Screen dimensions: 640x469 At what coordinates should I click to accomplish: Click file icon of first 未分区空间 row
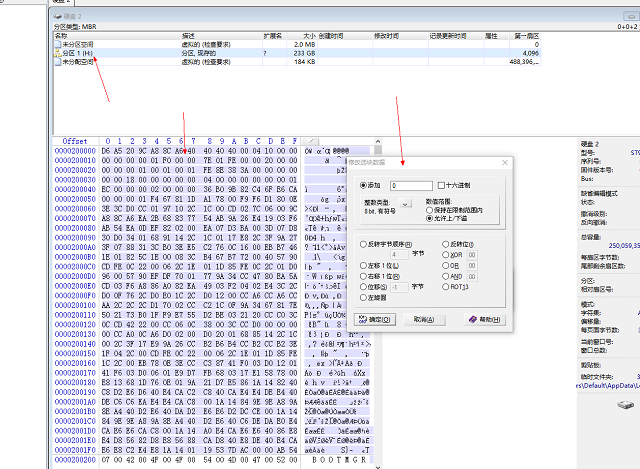point(58,44)
